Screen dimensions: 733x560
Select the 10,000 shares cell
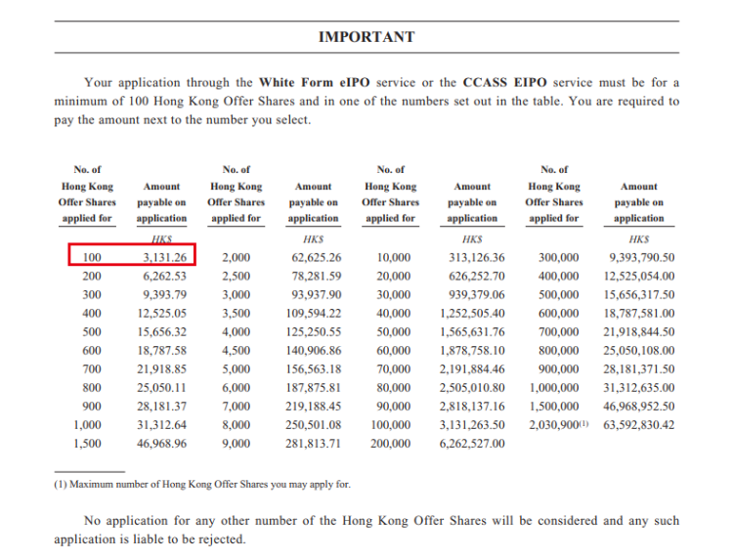click(x=394, y=257)
